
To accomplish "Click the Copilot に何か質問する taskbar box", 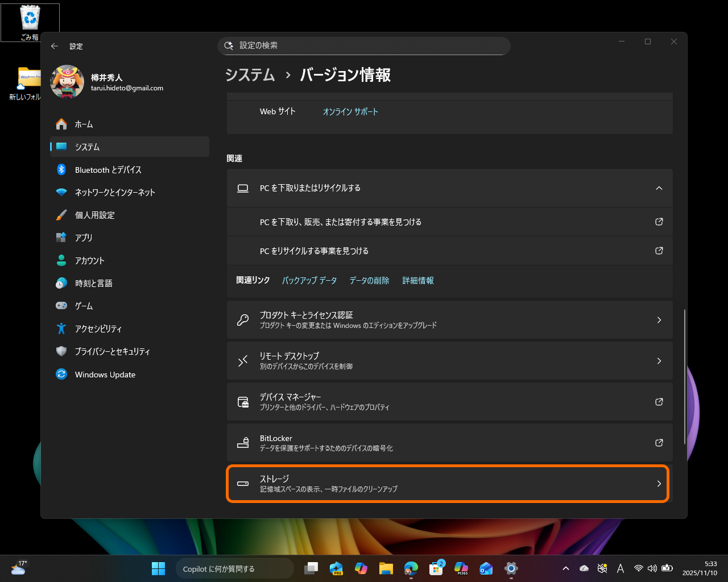I will (x=234, y=568).
